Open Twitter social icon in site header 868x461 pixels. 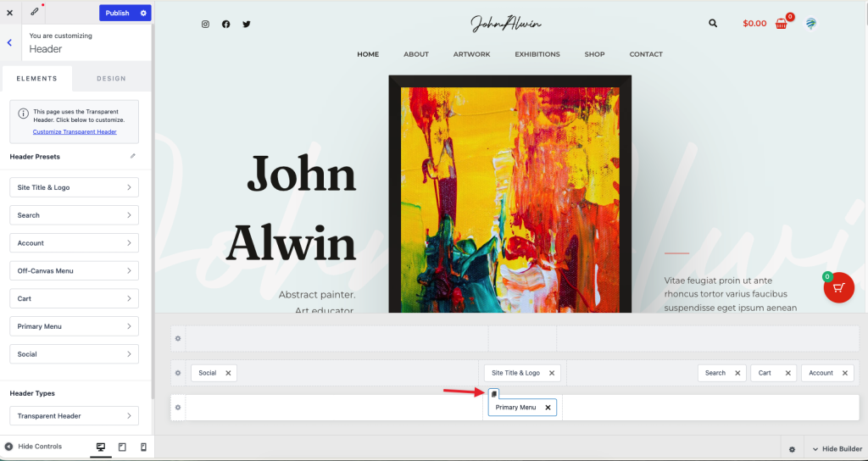[247, 25]
